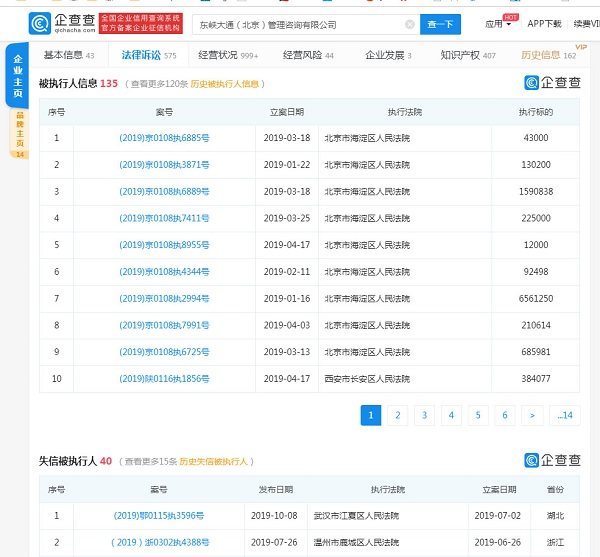Open 历史失信被执行人 link
Screen dimensions: 600x557
click(214, 461)
